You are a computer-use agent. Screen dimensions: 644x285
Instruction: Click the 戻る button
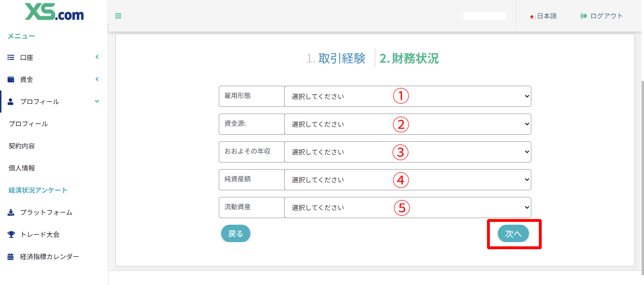pos(236,233)
